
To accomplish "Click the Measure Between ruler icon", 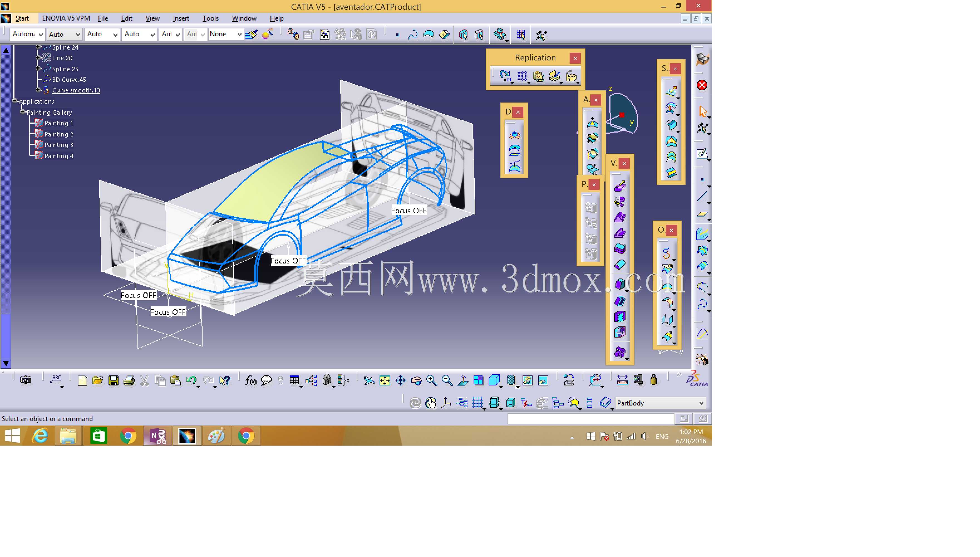I will pos(622,380).
